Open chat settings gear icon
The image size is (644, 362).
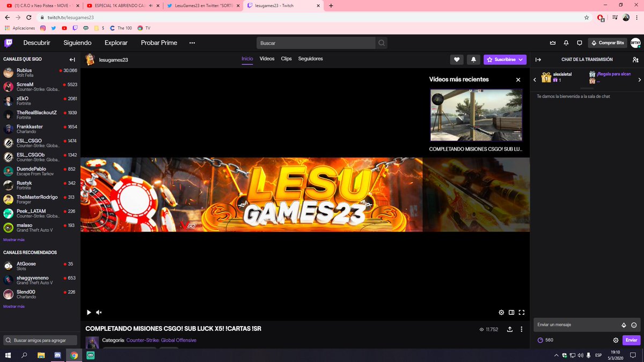616,340
